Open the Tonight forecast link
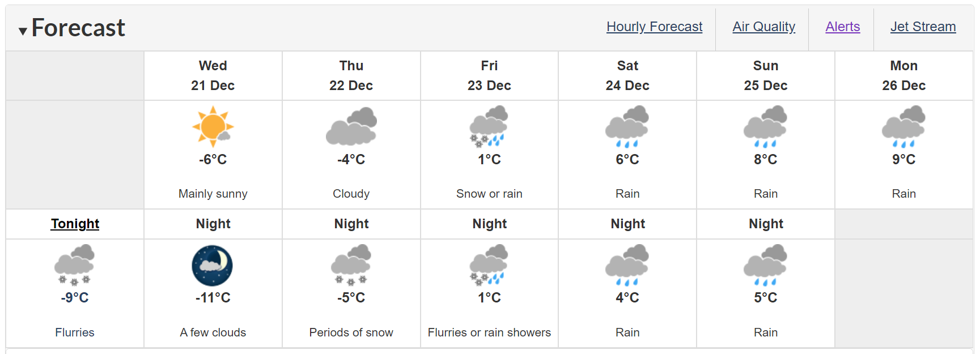The height and width of the screenshot is (354, 980). [75, 224]
